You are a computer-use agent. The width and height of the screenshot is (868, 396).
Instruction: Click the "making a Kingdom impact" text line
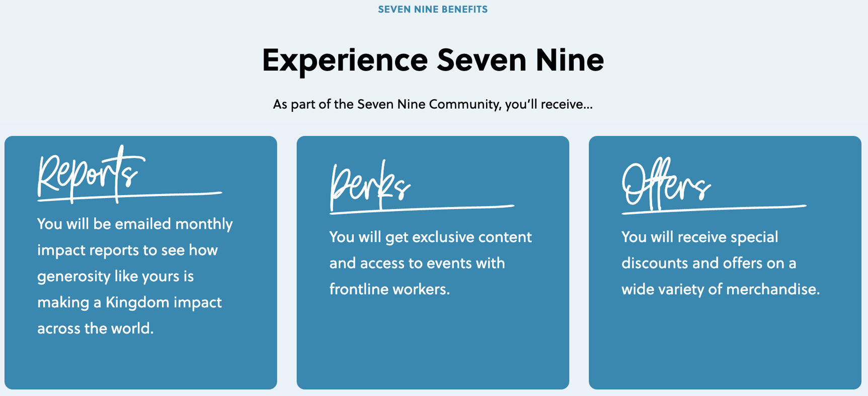(129, 302)
